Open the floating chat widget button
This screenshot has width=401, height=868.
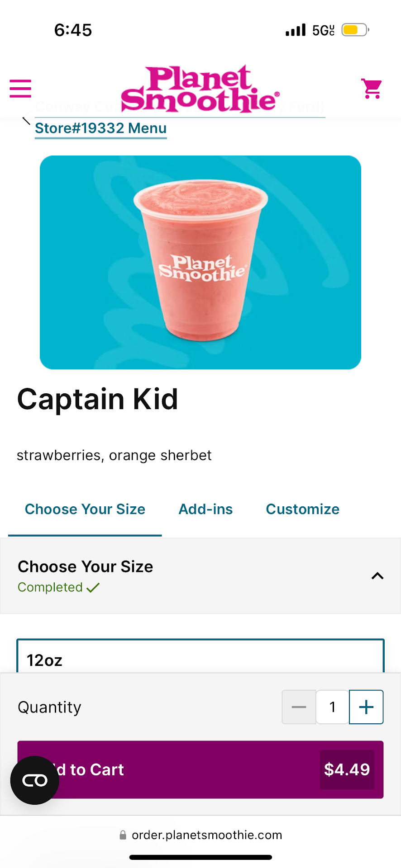pyautogui.click(x=35, y=780)
